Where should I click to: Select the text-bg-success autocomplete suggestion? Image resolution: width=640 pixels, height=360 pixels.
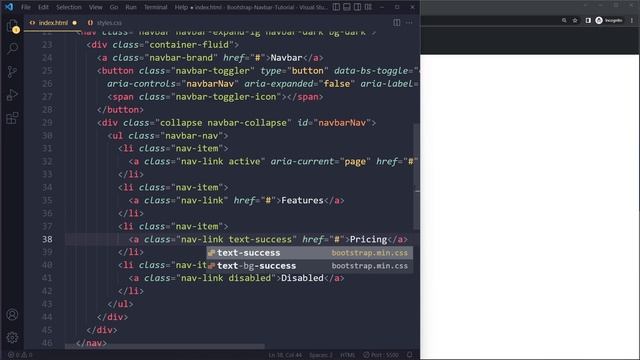309,266
